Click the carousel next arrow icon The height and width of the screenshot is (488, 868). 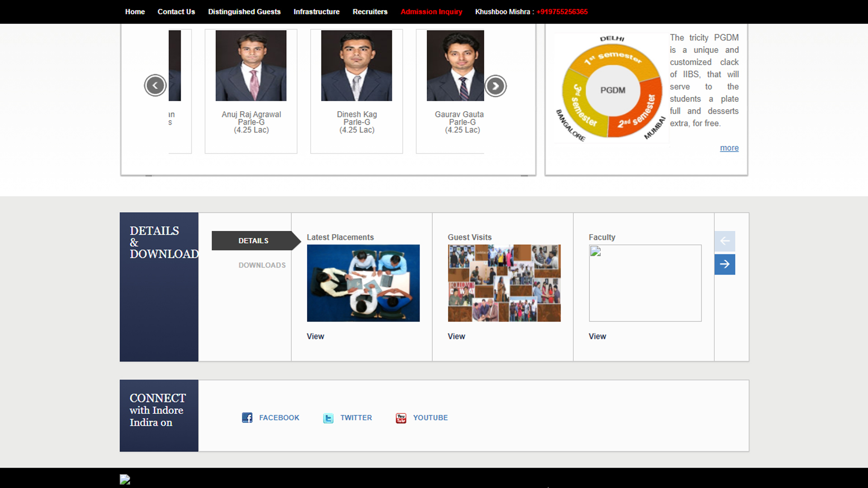tap(495, 86)
